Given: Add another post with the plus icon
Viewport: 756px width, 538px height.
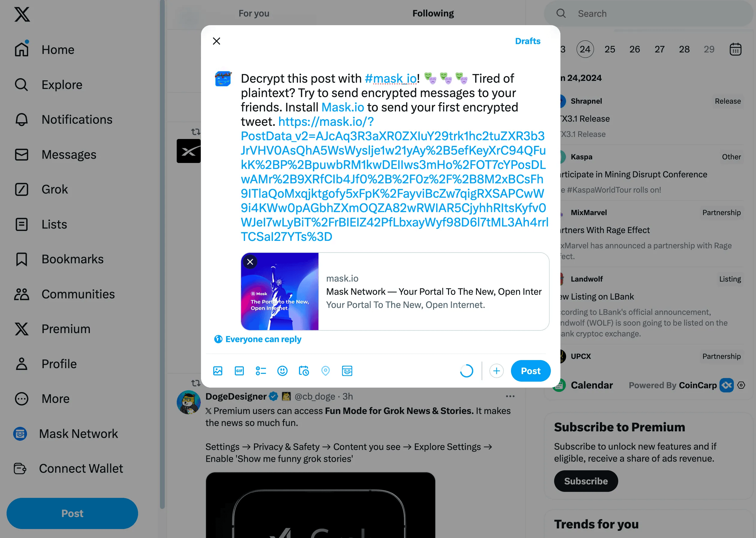Looking at the screenshot, I should coord(496,371).
